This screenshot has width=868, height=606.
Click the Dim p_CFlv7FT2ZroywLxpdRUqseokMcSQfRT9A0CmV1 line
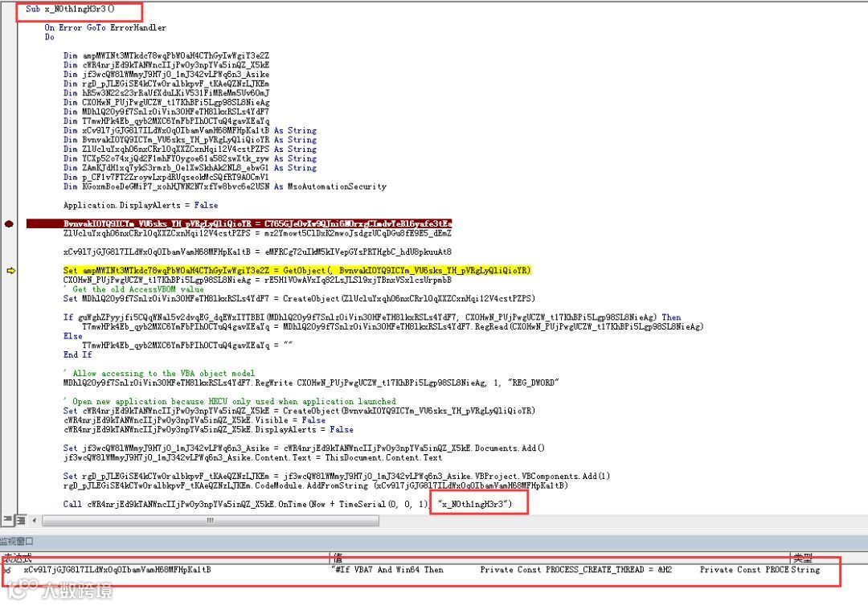click(x=166, y=177)
